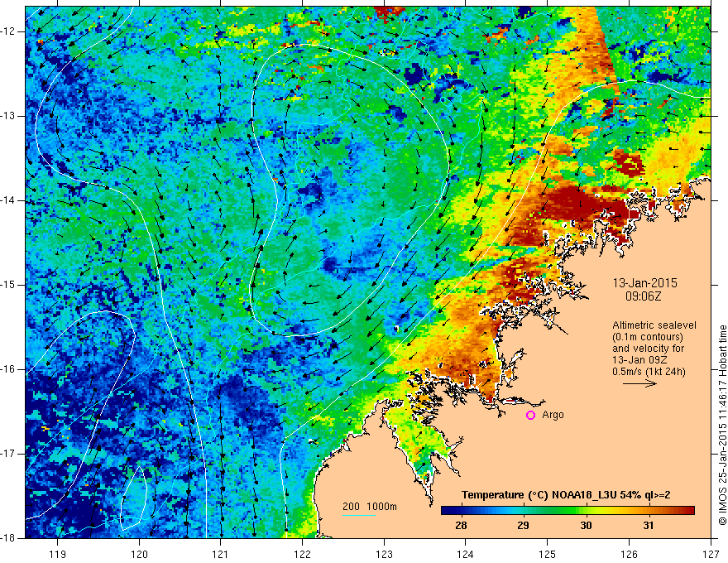The height and width of the screenshot is (563, 728).
Task: Click the '0.5m/s (1kt 24h)' velocity label
Action: tap(649, 372)
